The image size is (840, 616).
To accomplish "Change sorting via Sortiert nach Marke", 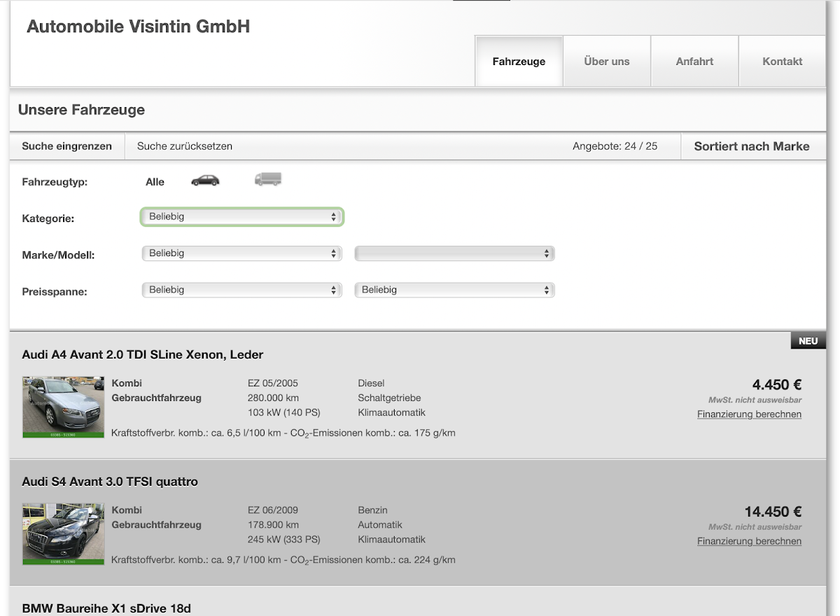I will pos(752,146).
